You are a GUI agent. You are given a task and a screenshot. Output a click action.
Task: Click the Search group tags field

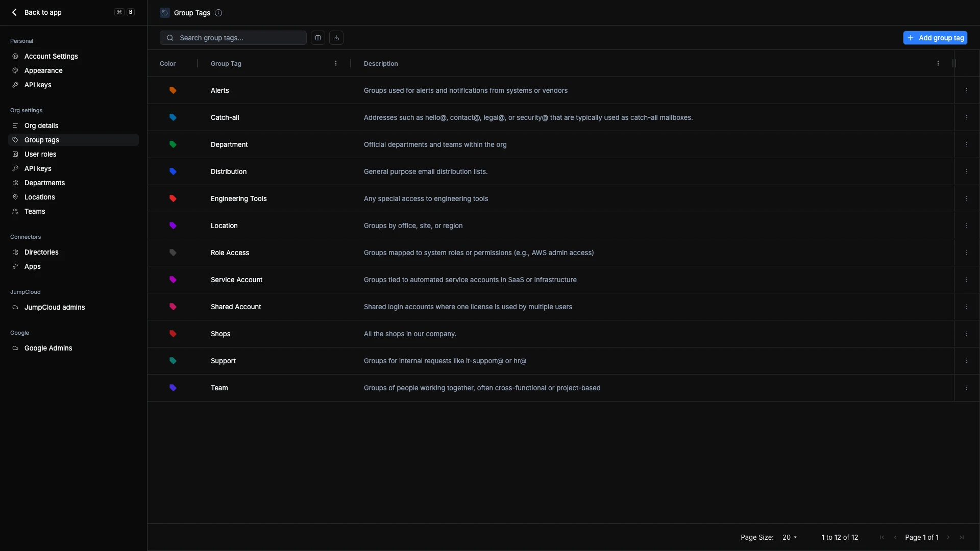pyautogui.click(x=240, y=38)
